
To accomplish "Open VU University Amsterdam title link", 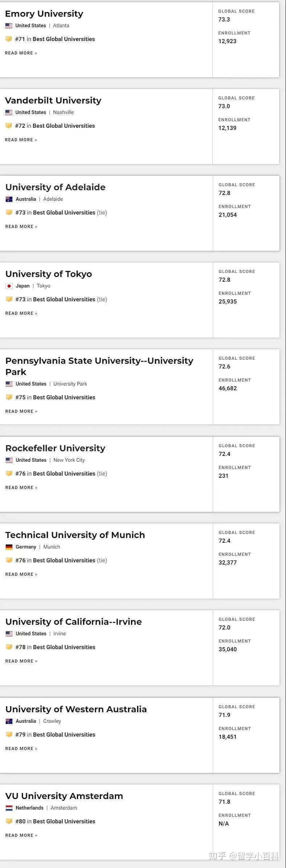I will coord(64,796).
